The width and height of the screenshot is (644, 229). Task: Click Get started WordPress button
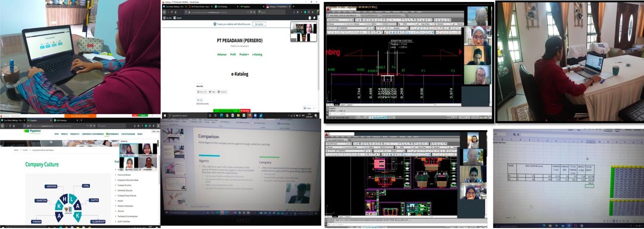tap(259, 24)
